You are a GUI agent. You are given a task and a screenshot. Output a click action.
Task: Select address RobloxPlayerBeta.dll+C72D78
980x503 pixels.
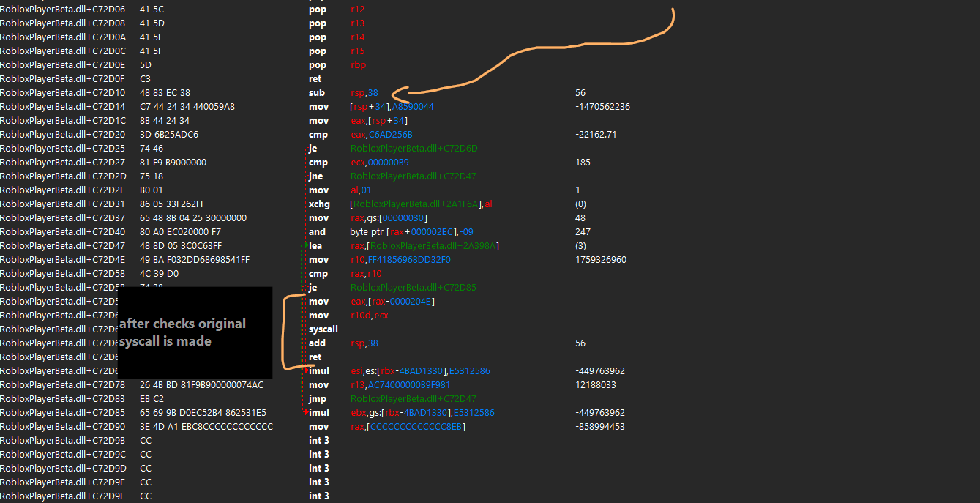pyautogui.click(x=63, y=385)
